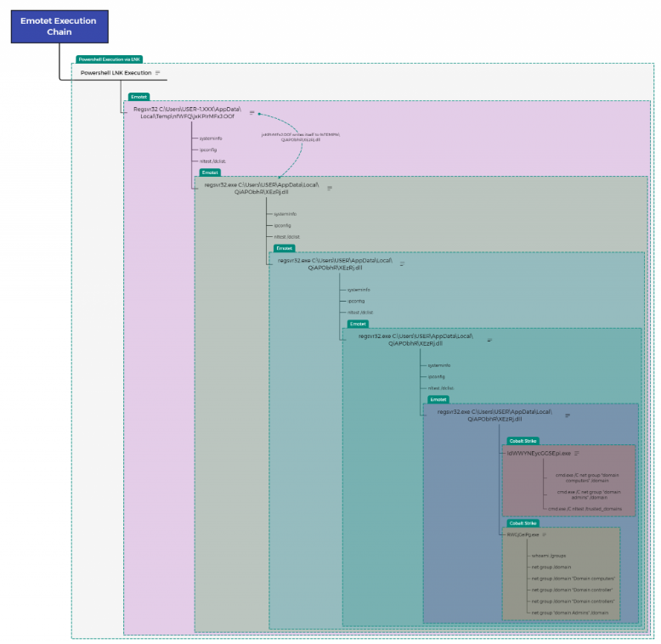Click the 'writes itself to %TEMP%' relationship label
661x644 pixels.
click(x=301, y=137)
